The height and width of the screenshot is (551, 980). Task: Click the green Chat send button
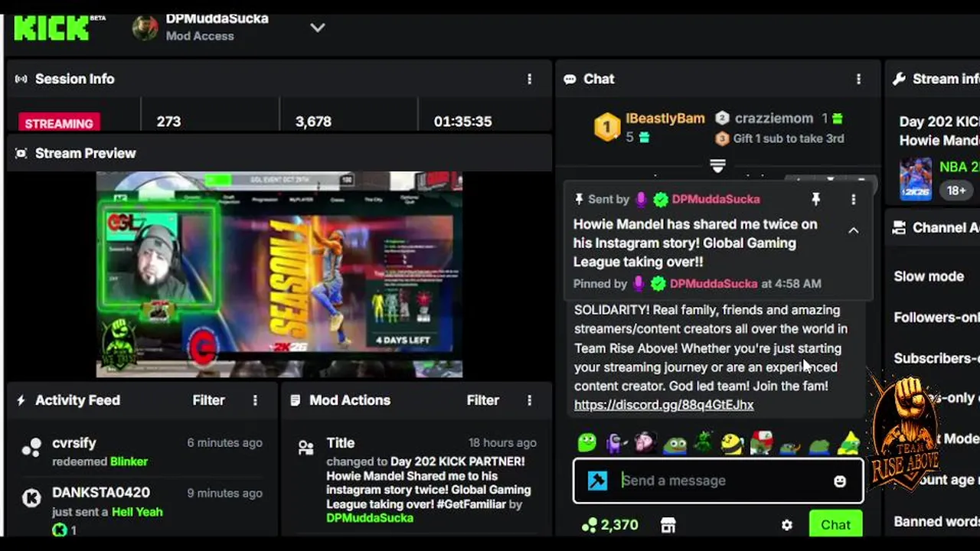point(835,524)
